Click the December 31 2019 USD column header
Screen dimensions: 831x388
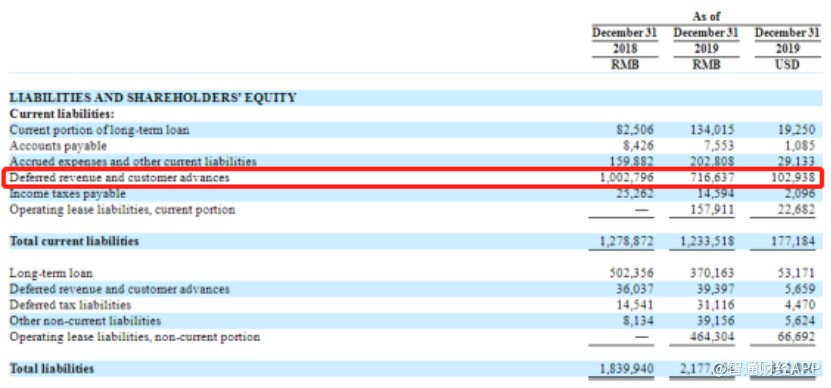787,48
